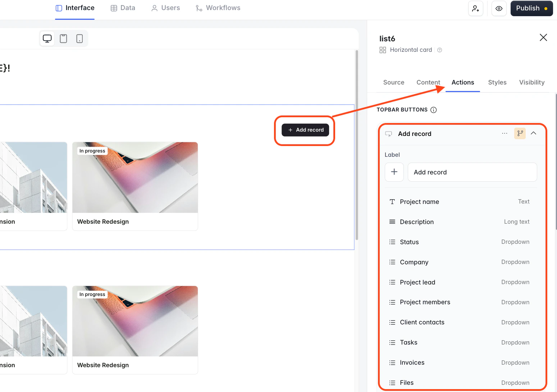
Task: Click the long text icon for Description
Action: click(392, 222)
